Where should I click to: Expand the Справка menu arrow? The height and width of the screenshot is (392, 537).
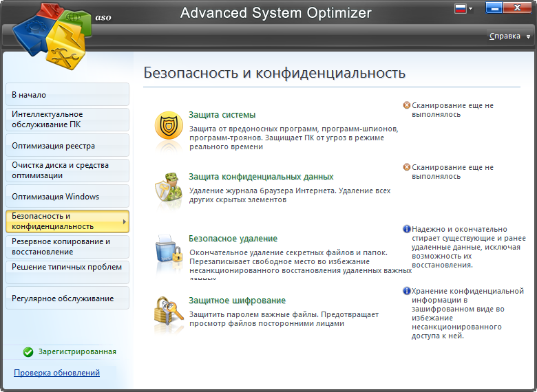[529, 36]
